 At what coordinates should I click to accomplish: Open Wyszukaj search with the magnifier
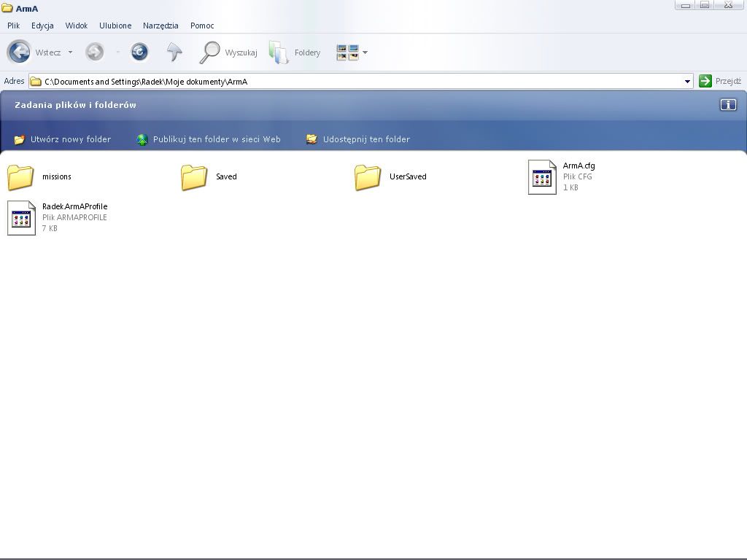(x=209, y=52)
